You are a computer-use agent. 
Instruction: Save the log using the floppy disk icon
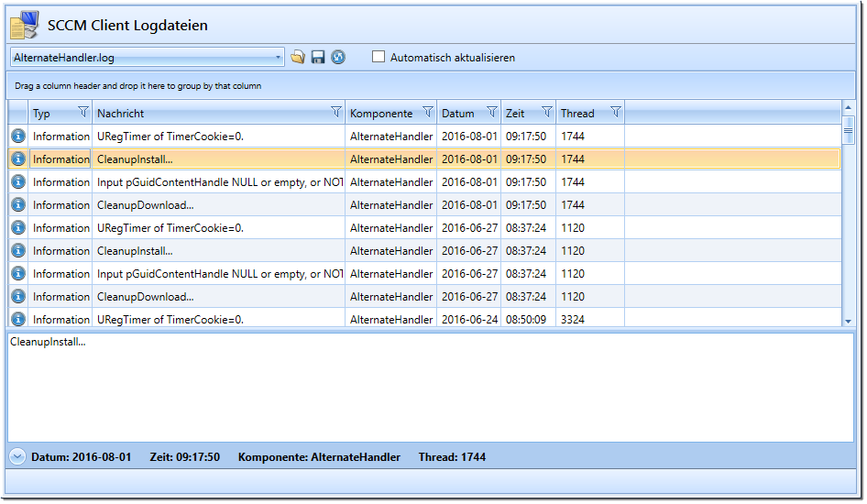click(317, 57)
